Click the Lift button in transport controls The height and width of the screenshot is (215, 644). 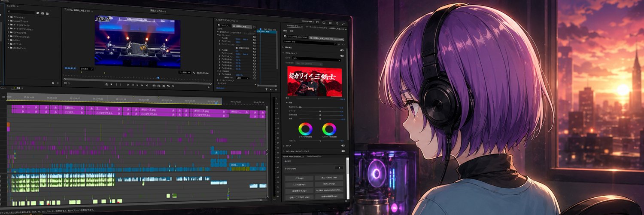tap(154, 86)
